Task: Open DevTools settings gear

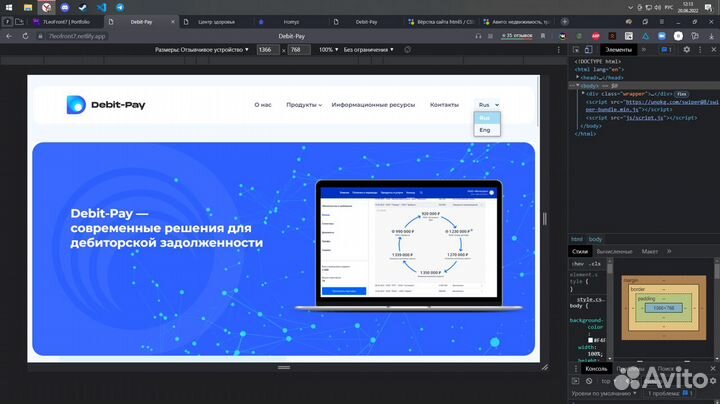Action: pos(686,50)
